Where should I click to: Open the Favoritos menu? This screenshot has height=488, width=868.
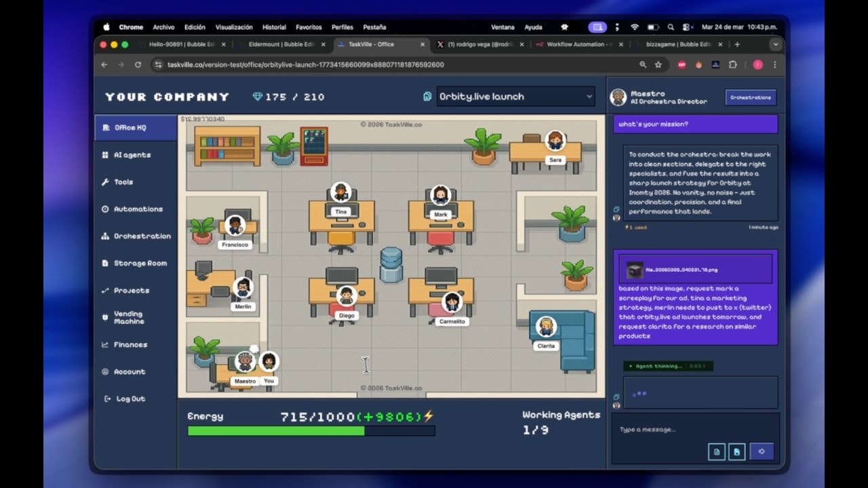click(309, 27)
